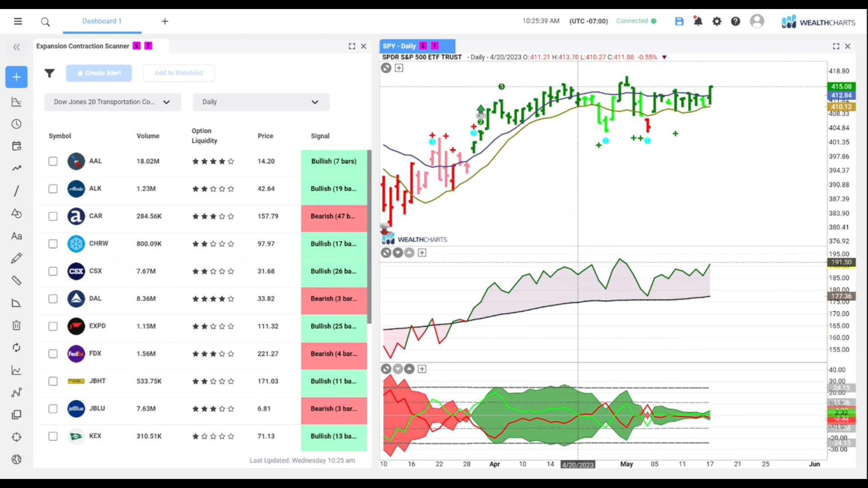
Task: Select Expansion Contraction Scanner tab title
Action: click(x=83, y=46)
